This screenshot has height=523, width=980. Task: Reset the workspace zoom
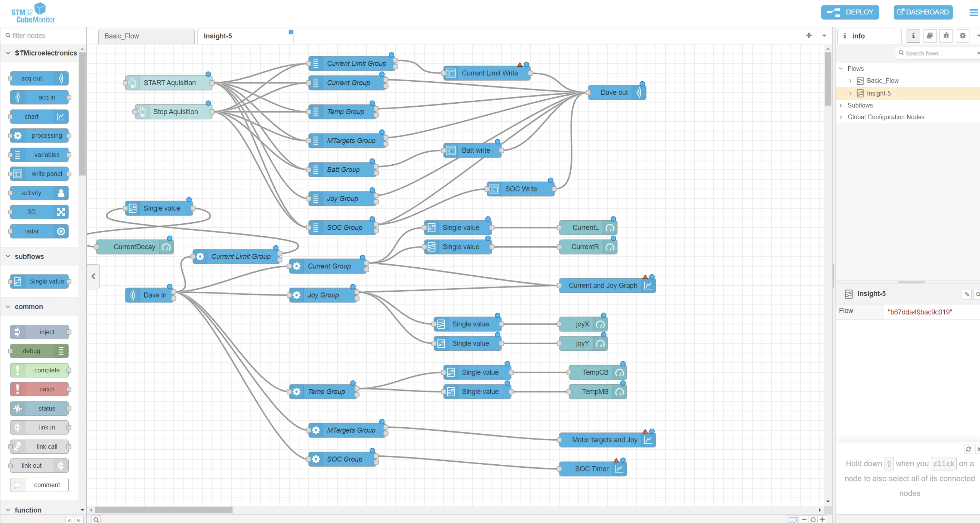pyautogui.click(x=813, y=520)
